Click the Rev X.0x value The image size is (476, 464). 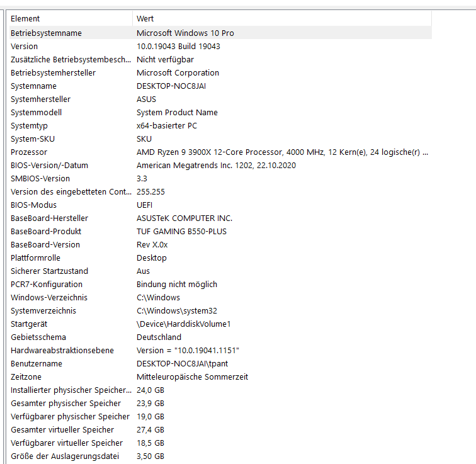[152, 245]
